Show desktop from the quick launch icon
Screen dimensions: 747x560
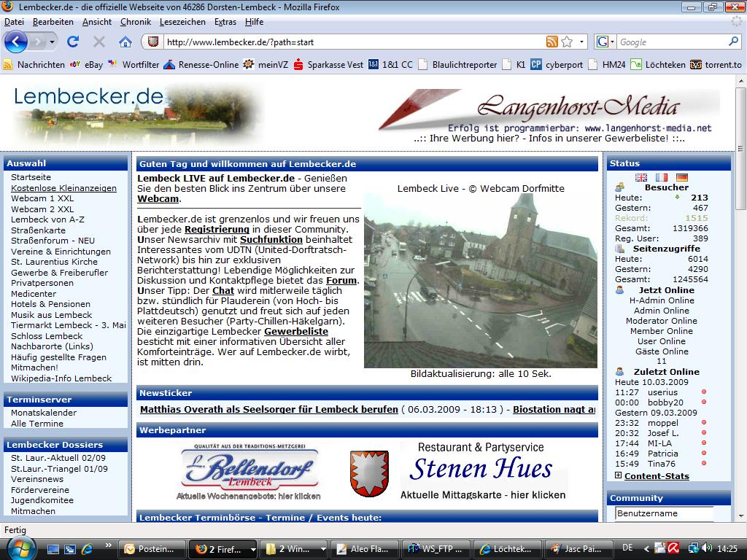pyautogui.click(x=53, y=549)
